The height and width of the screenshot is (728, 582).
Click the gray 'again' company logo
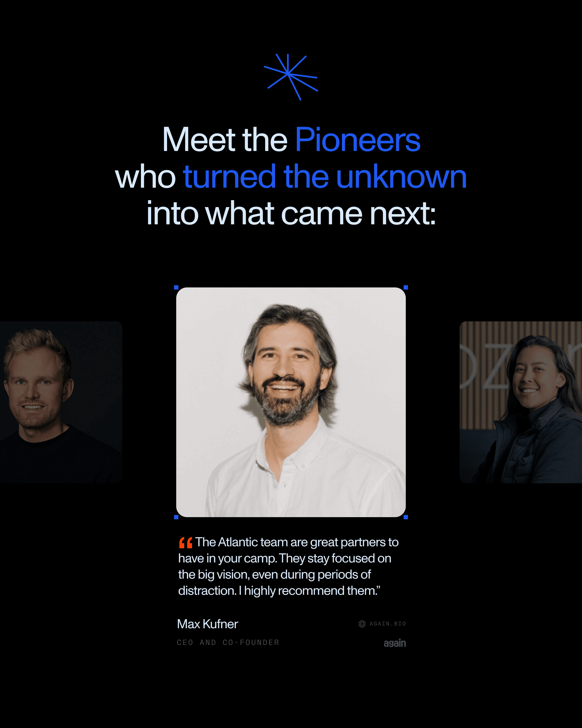[395, 643]
